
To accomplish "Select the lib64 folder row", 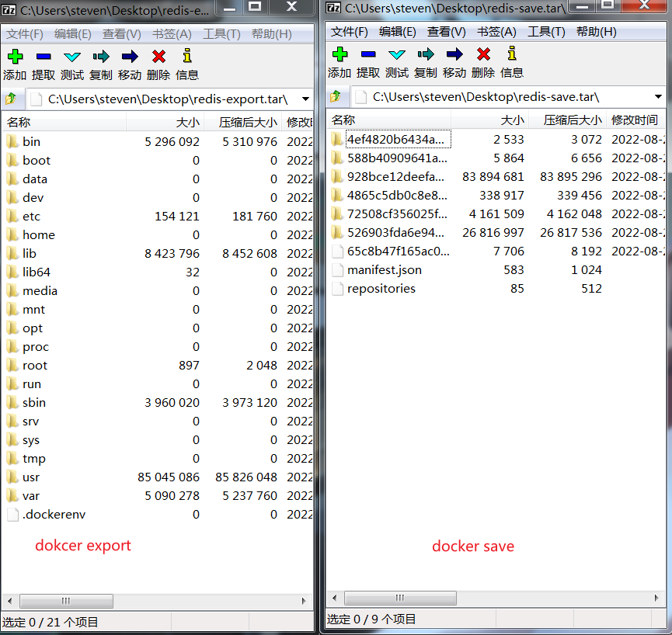I will point(158,272).
